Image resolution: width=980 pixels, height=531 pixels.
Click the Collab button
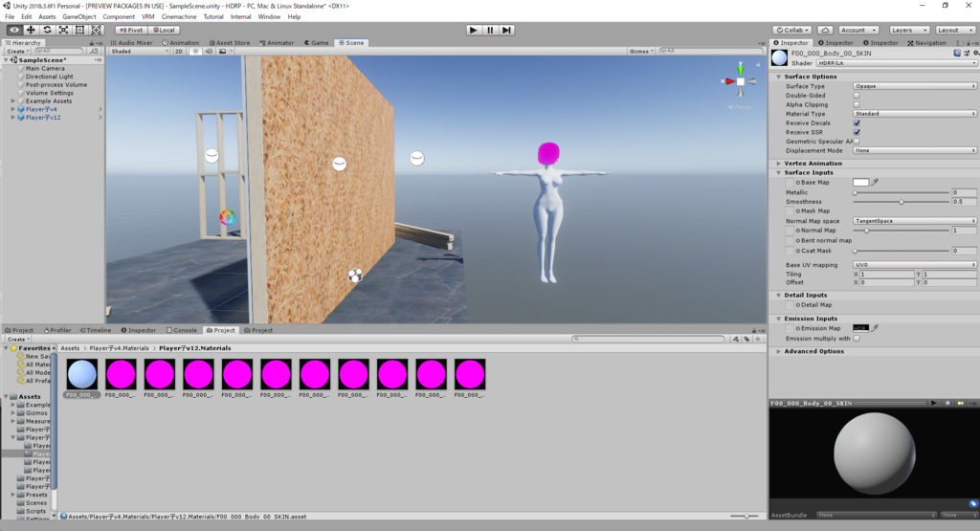click(792, 30)
